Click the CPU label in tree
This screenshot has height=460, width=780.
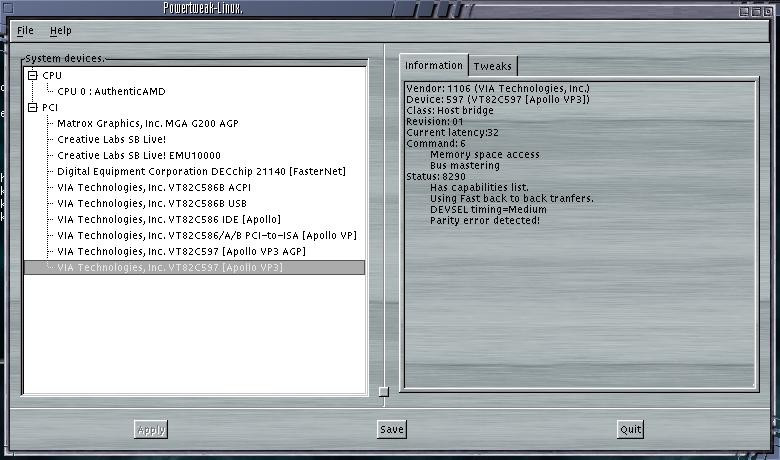[52, 76]
